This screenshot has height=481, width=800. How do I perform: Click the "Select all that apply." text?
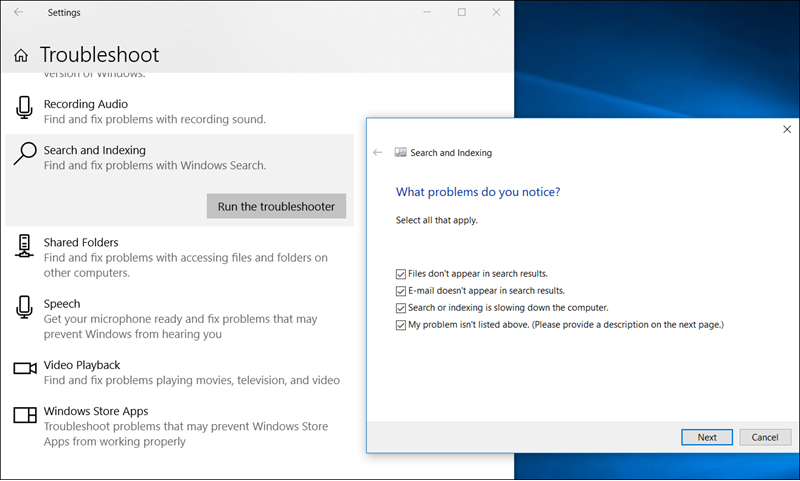tap(437, 220)
